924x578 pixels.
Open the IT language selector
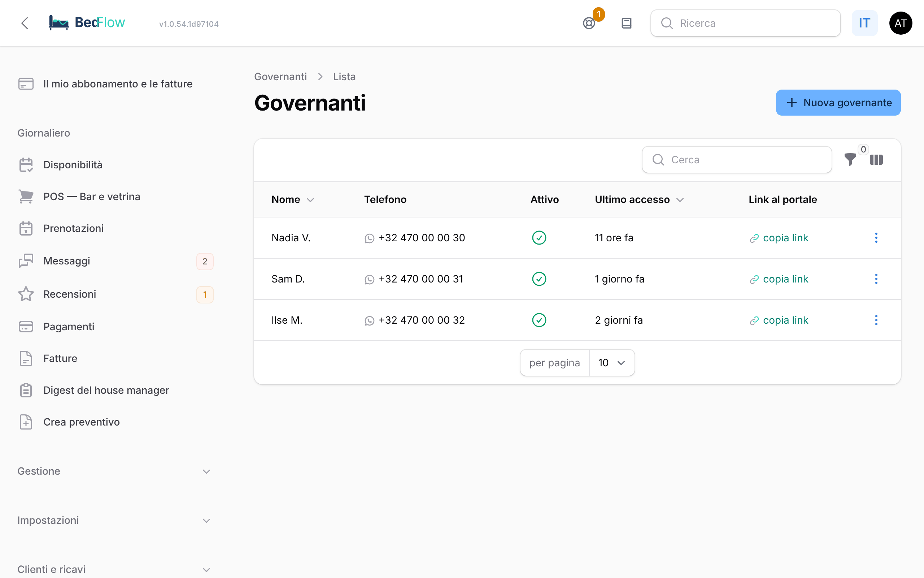pos(864,23)
